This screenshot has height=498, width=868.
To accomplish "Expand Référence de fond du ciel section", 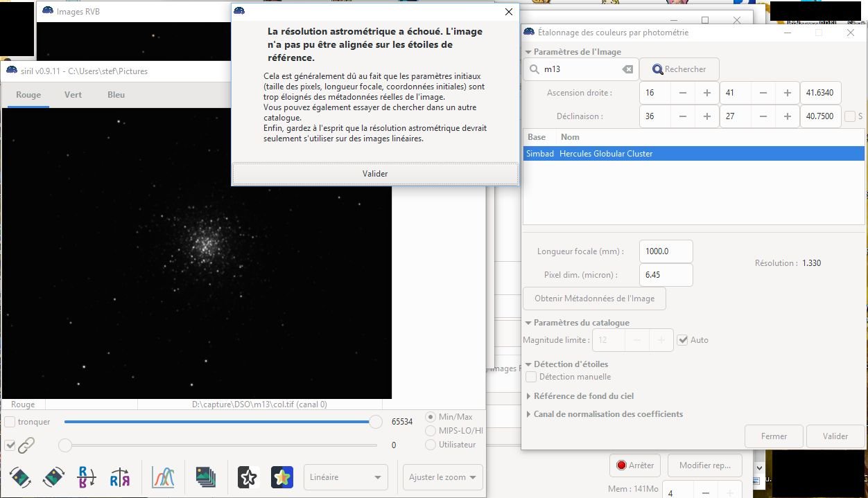I will [528, 396].
